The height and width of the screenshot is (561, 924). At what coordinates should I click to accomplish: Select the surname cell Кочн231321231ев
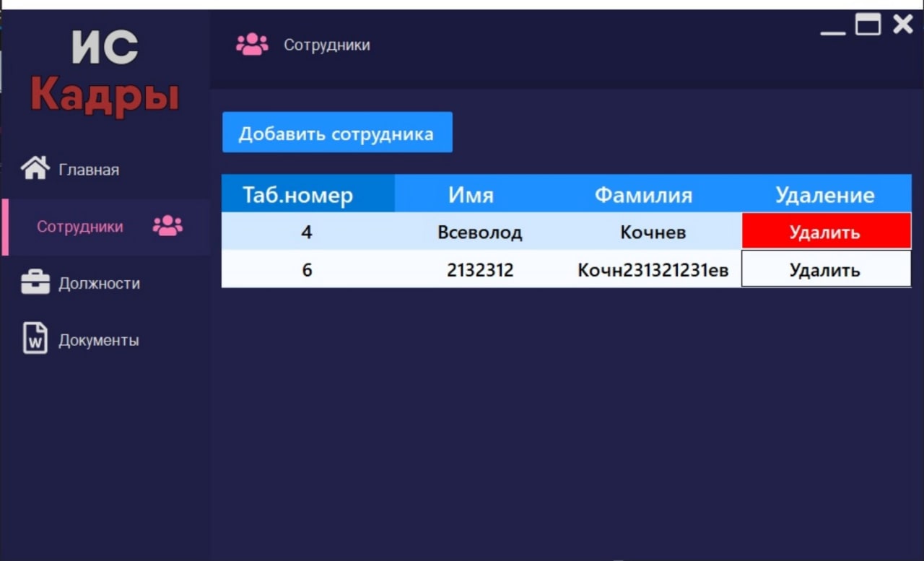pyautogui.click(x=653, y=270)
